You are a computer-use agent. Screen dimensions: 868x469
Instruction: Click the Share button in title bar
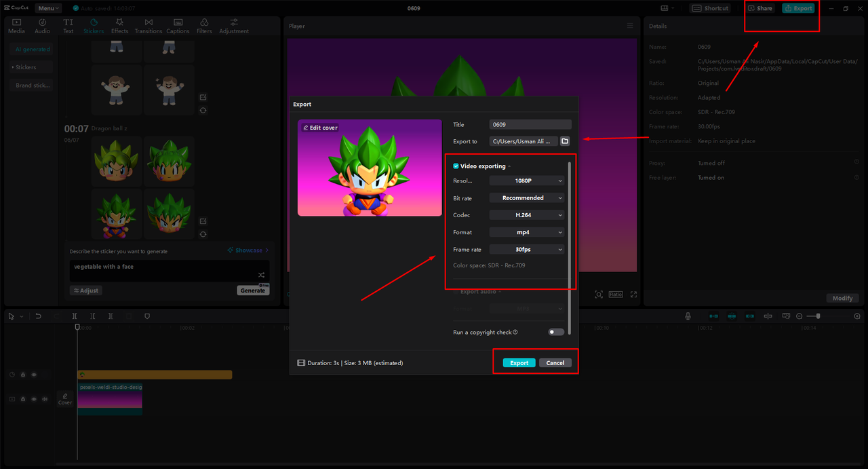[x=760, y=8]
